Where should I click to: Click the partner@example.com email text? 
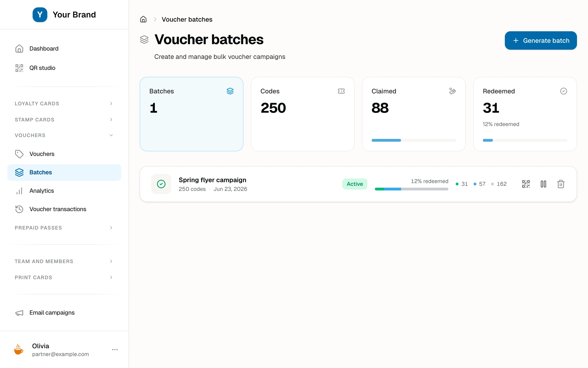[60, 354]
